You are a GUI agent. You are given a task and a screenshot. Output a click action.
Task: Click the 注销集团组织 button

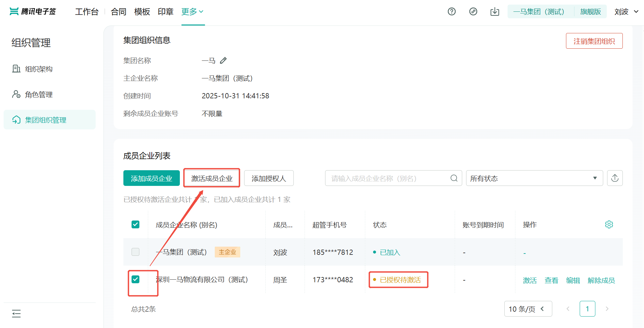tap(594, 41)
